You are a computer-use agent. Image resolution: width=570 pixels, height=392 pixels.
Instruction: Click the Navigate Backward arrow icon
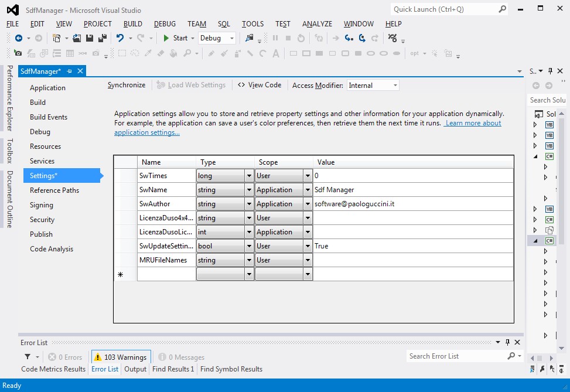(x=19, y=38)
